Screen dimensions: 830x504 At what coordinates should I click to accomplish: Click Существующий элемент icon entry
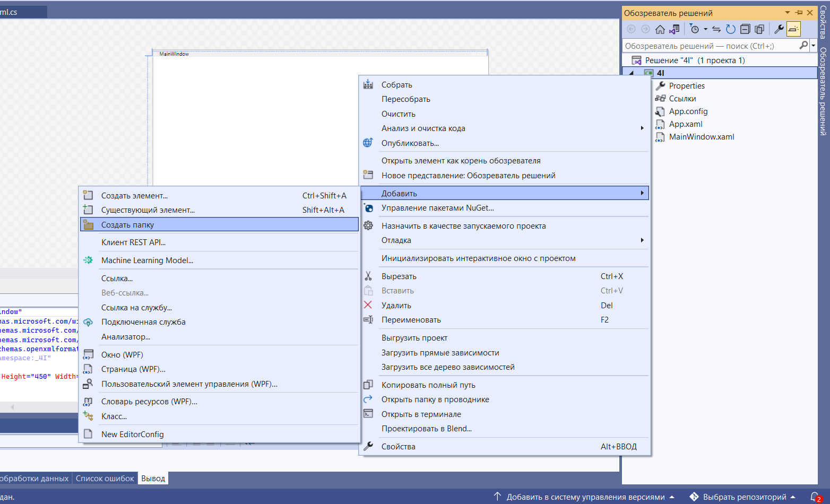click(88, 210)
